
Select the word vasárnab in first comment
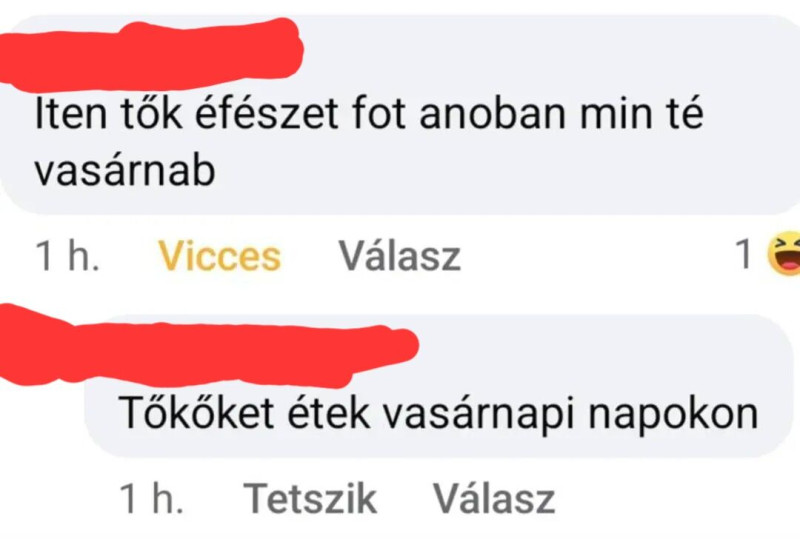coord(125,171)
